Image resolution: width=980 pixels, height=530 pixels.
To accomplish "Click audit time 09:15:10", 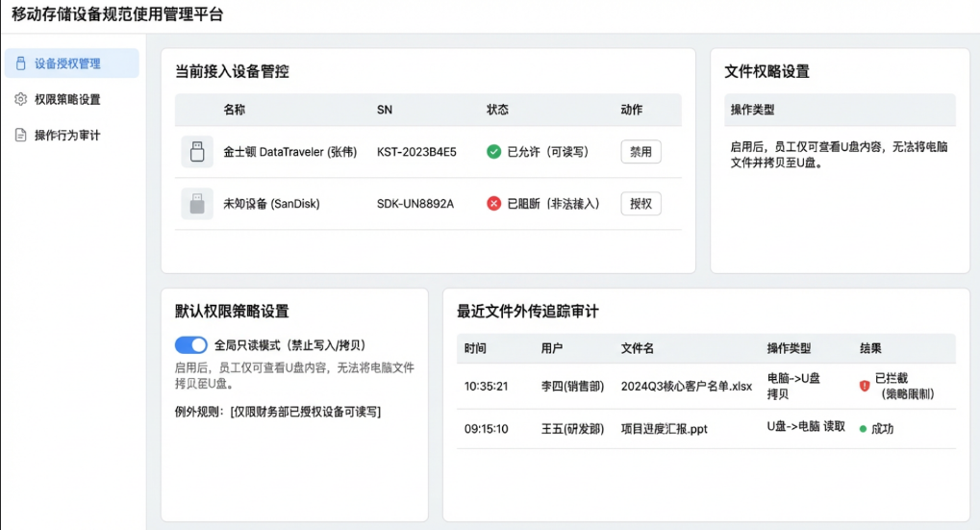I will pyautogui.click(x=486, y=429).
